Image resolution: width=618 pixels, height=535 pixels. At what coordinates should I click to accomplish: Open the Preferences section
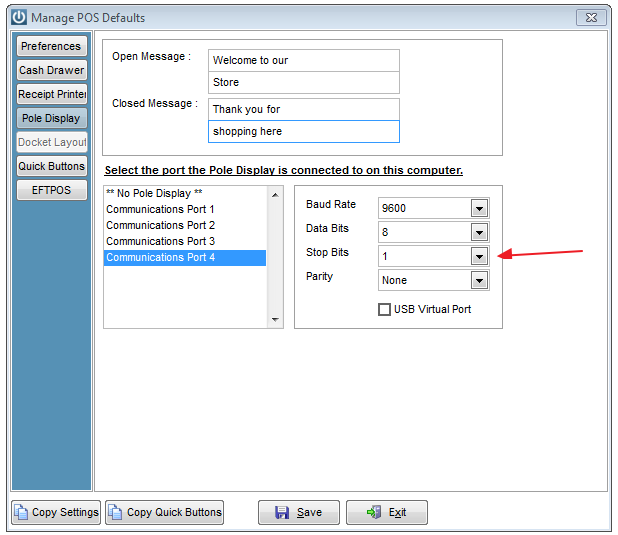[52, 46]
